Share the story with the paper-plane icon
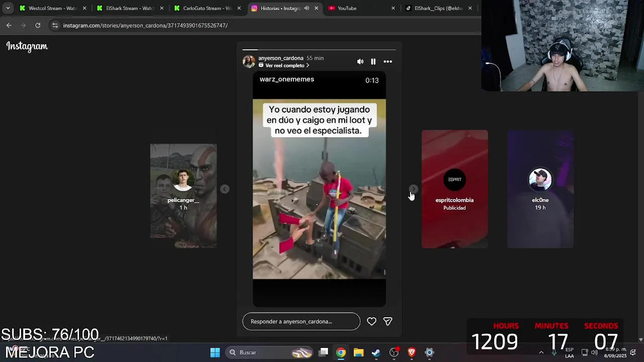The width and height of the screenshot is (644, 362). pos(388,321)
